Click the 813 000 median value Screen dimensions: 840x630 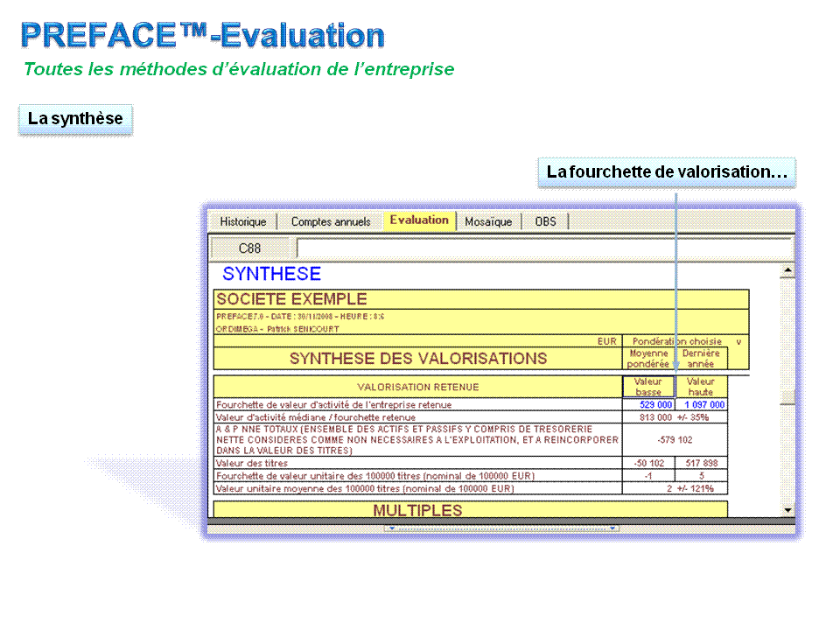pyautogui.click(x=655, y=417)
